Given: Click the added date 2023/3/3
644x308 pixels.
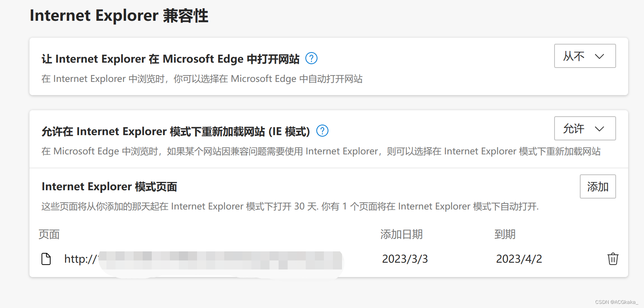Looking at the screenshot, I should (x=405, y=259).
